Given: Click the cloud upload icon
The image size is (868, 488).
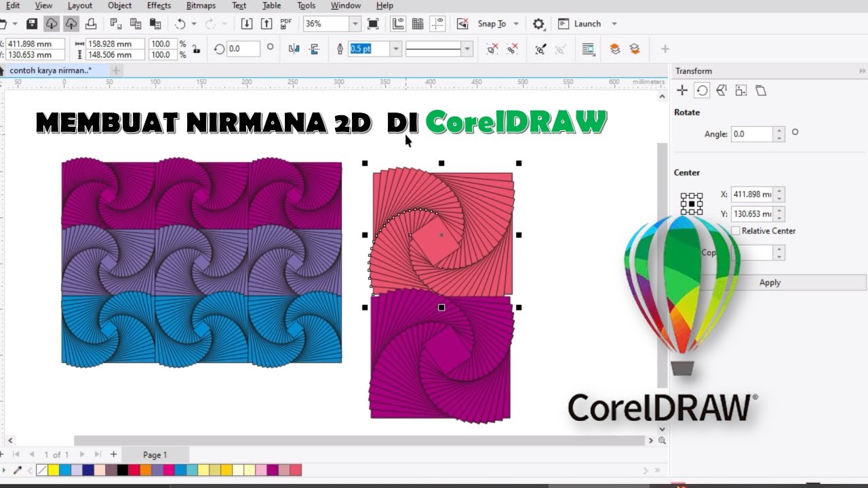Looking at the screenshot, I should click(71, 24).
